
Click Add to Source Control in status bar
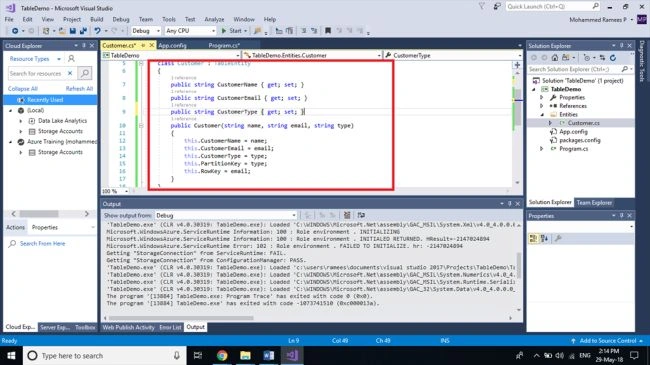tap(608, 341)
